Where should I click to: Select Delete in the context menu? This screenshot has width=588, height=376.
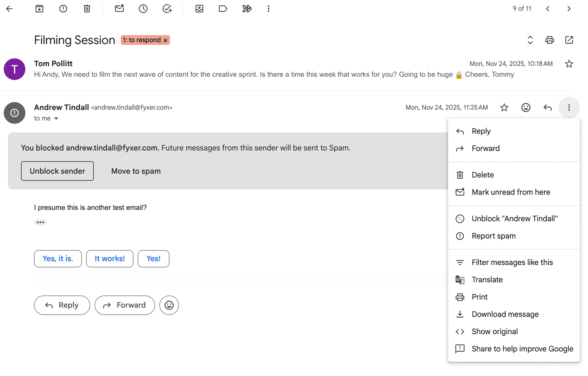(514, 175)
